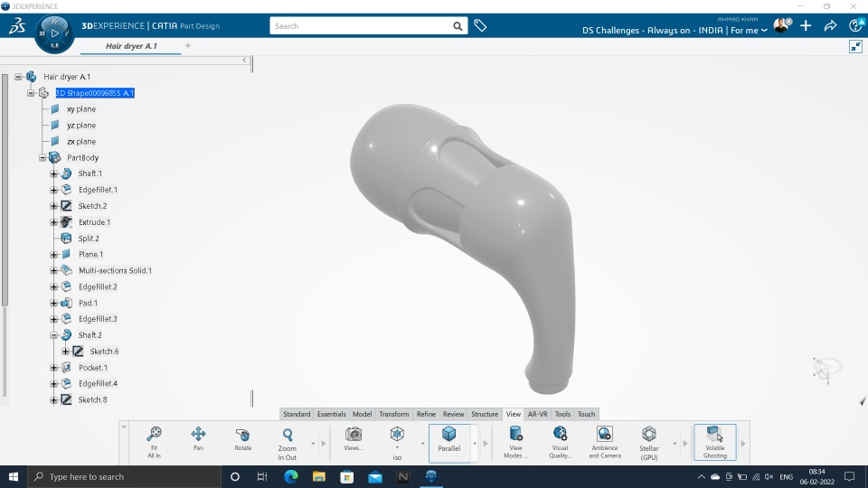The image size is (868, 488).
Task: Open Microsoft Edge in taskbar
Action: (290, 476)
